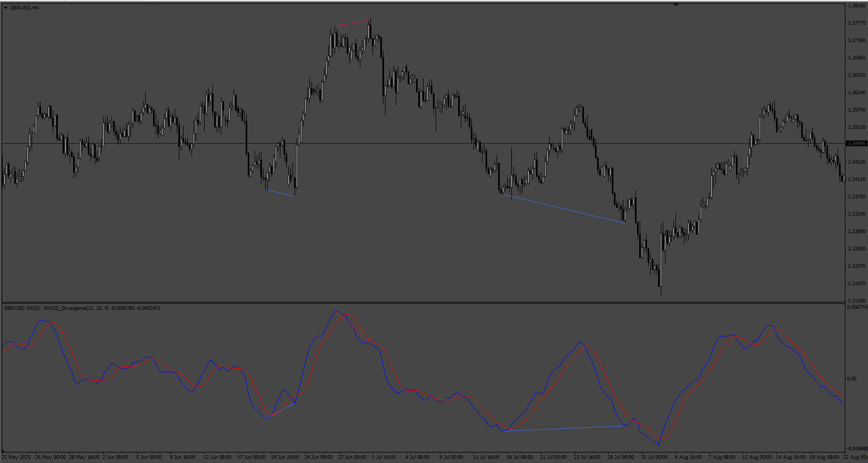The image size is (868, 463).
Task: Select the short blue divergence line under June lows
Action: tap(280, 193)
